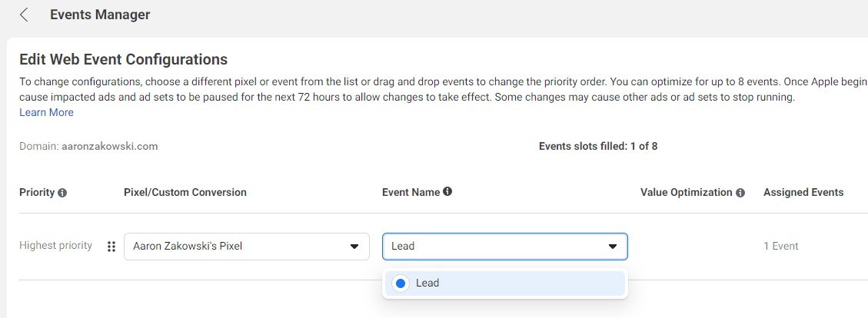The width and height of the screenshot is (868, 318).
Task: Click the info icon next to Priority
Action: tap(62, 193)
